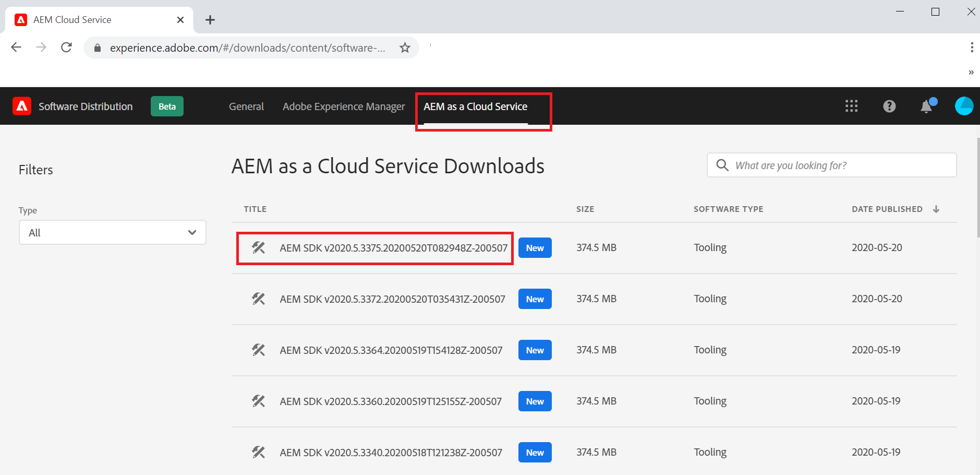Screen dimensions: 980x475
Task: Open AEM SDK v2020.5.3375 download entry
Action: pyautogui.click(x=393, y=248)
